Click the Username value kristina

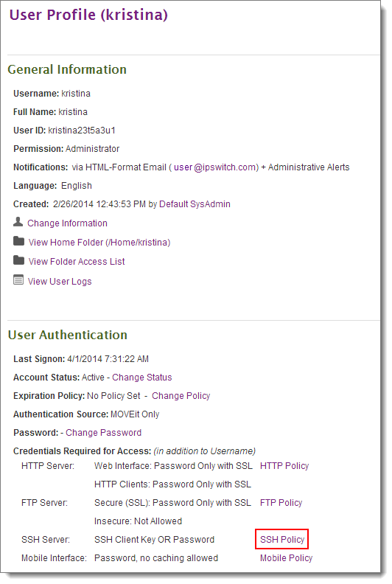pos(76,94)
